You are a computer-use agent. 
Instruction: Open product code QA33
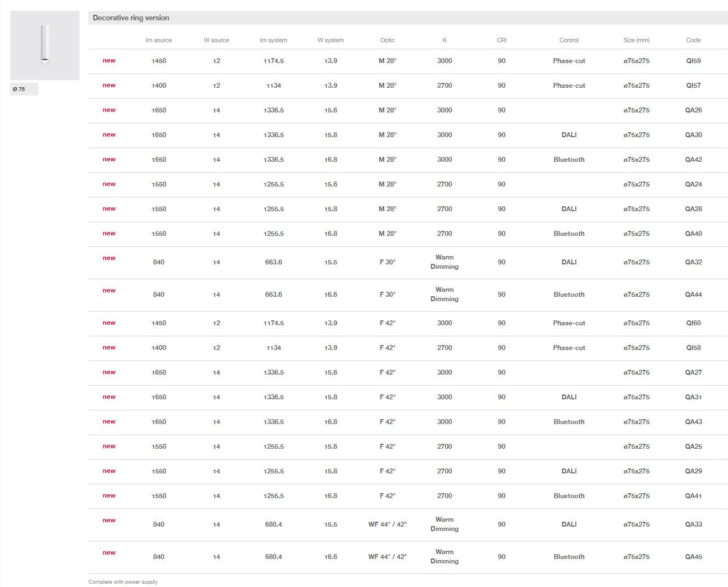pos(693,524)
